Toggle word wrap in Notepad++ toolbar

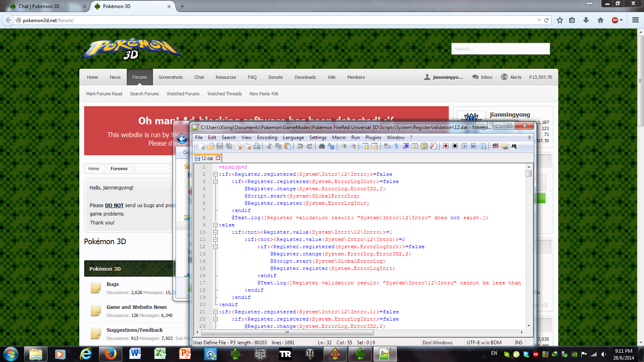click(x=387, y=146)
